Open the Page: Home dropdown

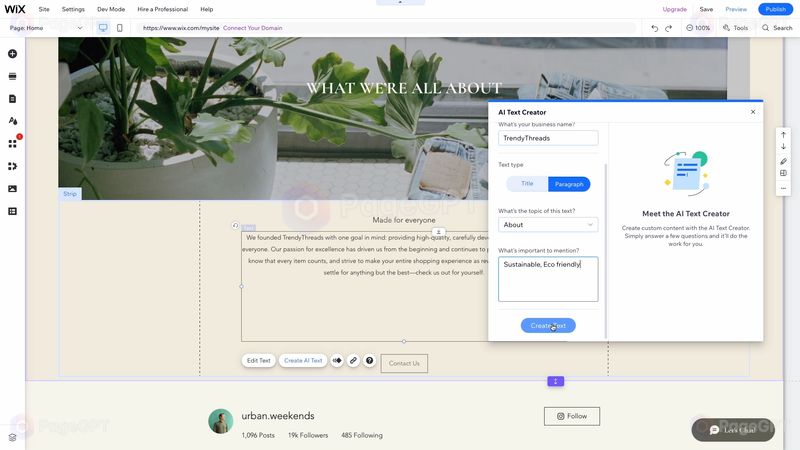46,28
